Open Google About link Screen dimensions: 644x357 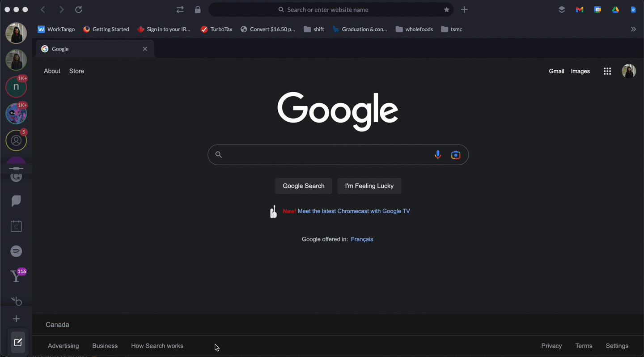coord(52,71)
